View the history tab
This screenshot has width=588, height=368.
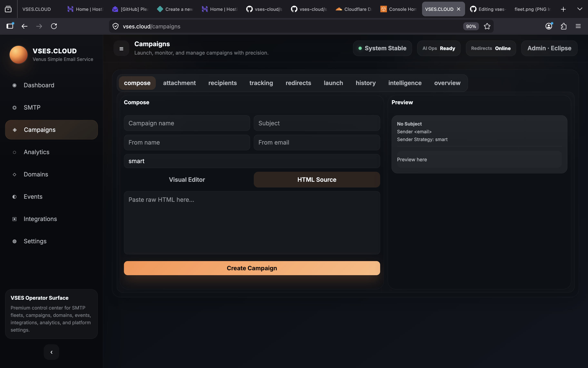366,83
